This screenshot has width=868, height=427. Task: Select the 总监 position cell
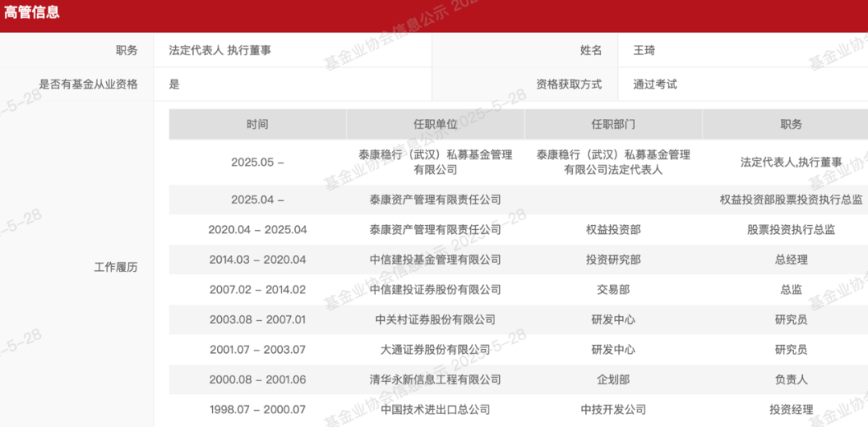pyautogui.click(x=791, y=289)
